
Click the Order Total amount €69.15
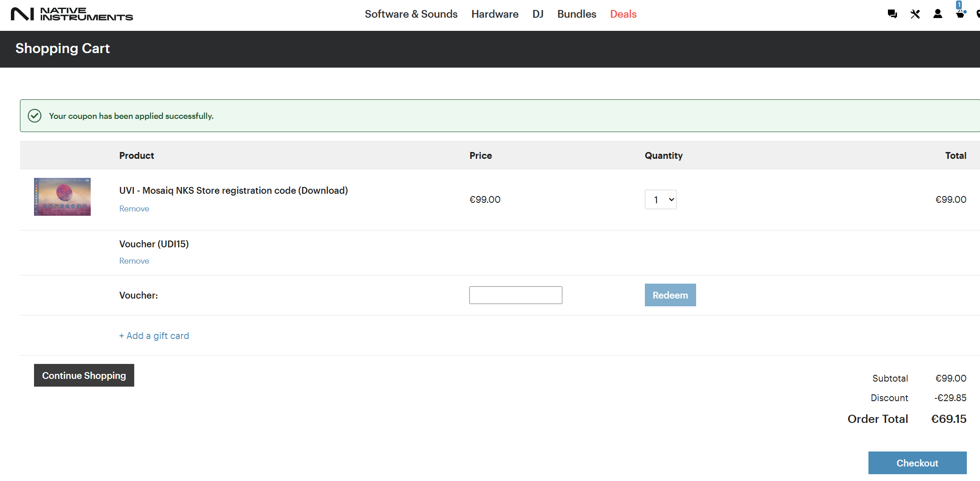tap(949, 419)
